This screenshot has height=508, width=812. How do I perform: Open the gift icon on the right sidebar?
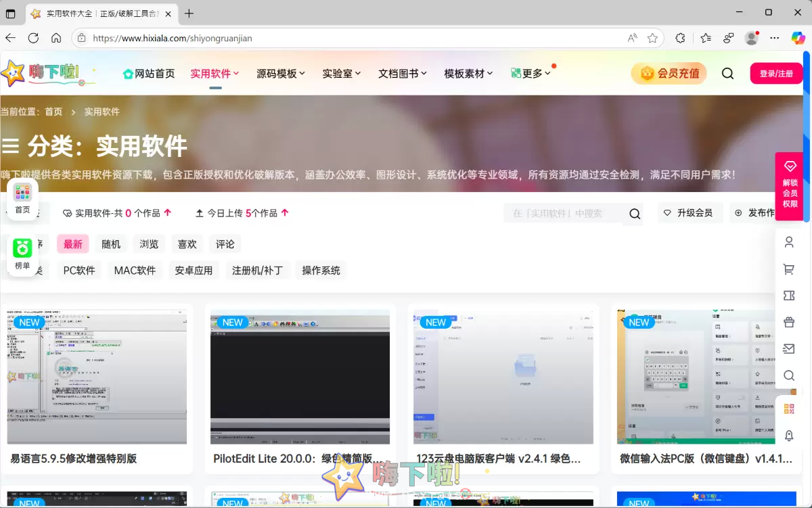(x=789, y=322)
